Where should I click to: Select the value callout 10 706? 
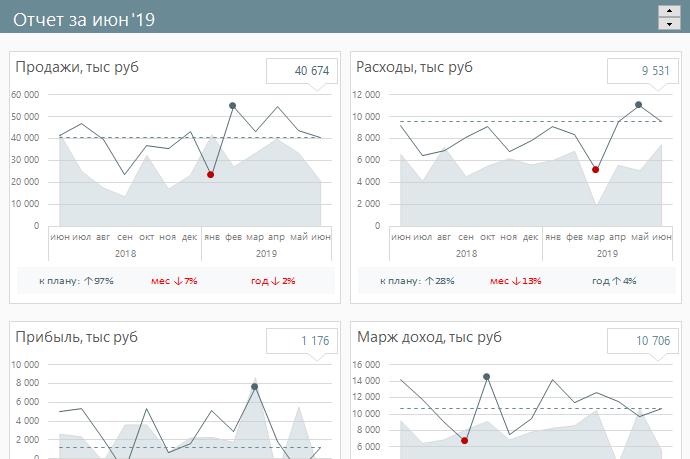[x=643, y=341]
